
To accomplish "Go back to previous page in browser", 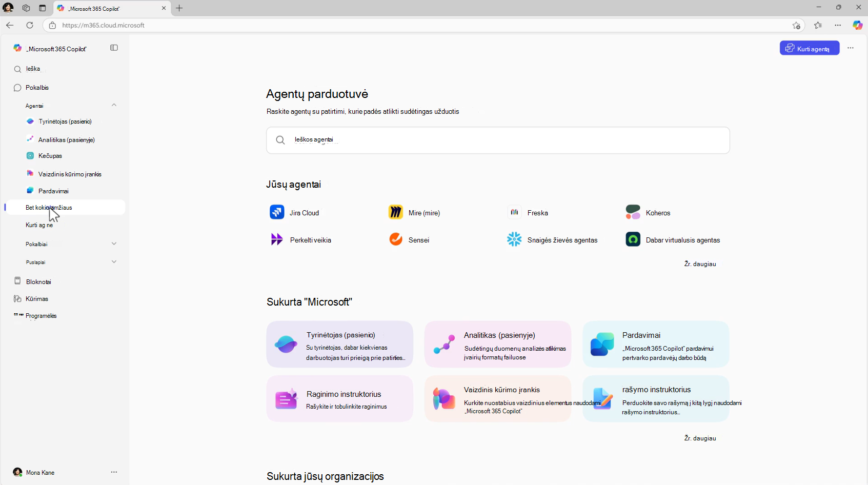I will (10, 25).
